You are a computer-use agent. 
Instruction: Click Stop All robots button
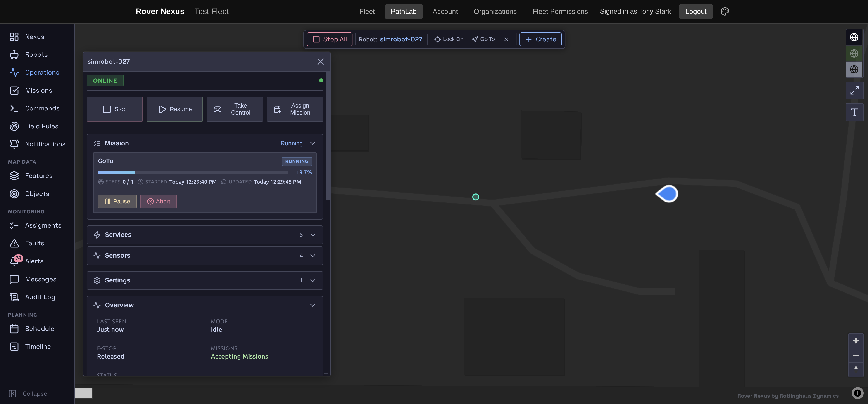[330, 39]
